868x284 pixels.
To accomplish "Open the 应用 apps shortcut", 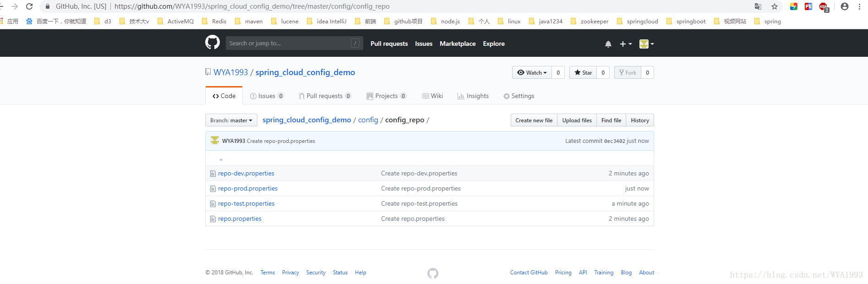I will click(9, 21).
